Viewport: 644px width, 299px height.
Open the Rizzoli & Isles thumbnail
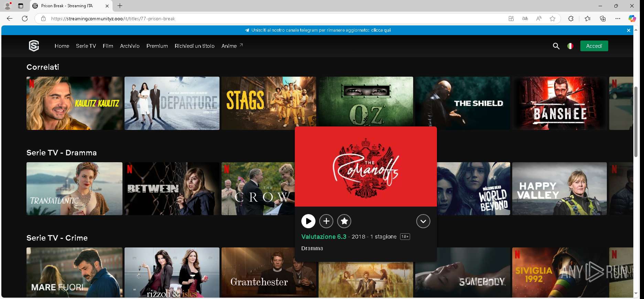pos(172,273)
